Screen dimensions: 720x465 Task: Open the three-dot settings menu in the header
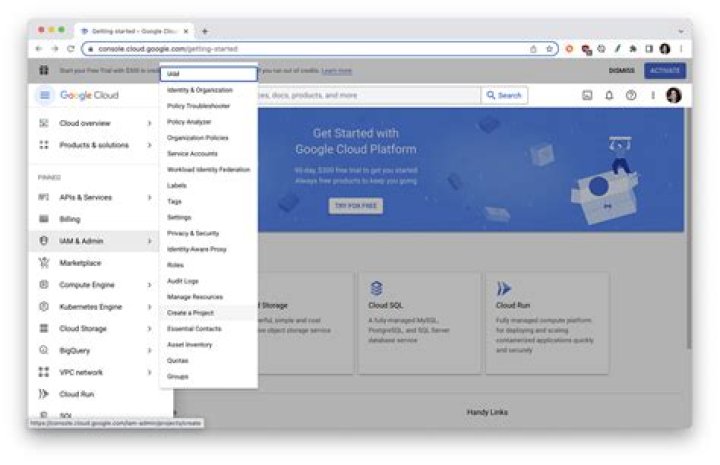tap(652, 95)
